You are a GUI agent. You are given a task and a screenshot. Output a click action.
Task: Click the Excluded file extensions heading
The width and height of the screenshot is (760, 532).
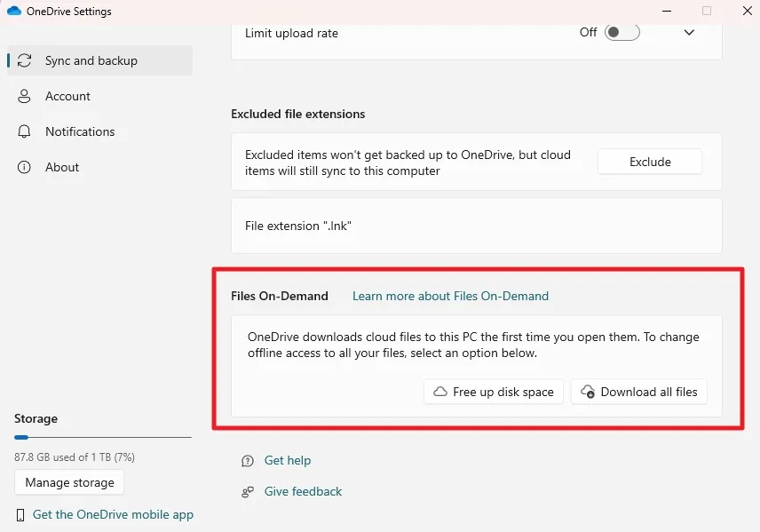tap(298, 114)
